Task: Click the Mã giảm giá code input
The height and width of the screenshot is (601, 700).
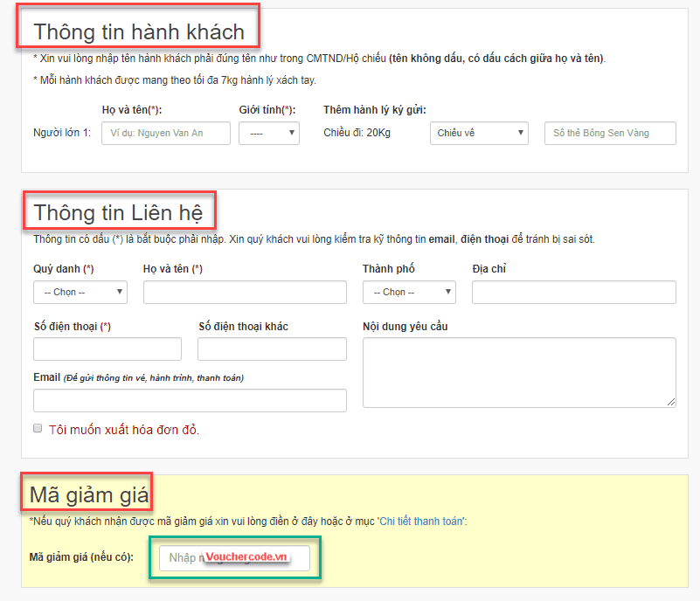Action: click(234, 557)
